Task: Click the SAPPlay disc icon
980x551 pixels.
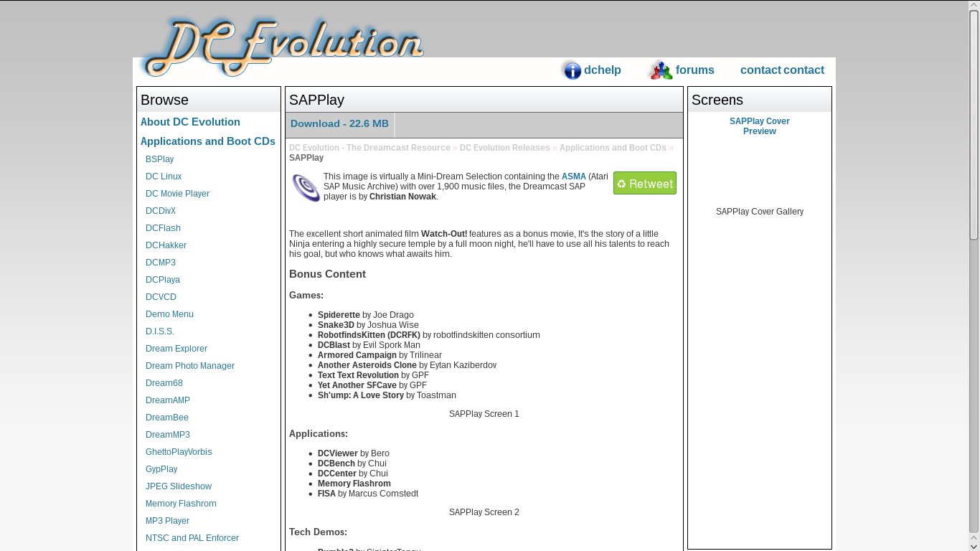Action: pyautogui.click(x=306, y=187)
